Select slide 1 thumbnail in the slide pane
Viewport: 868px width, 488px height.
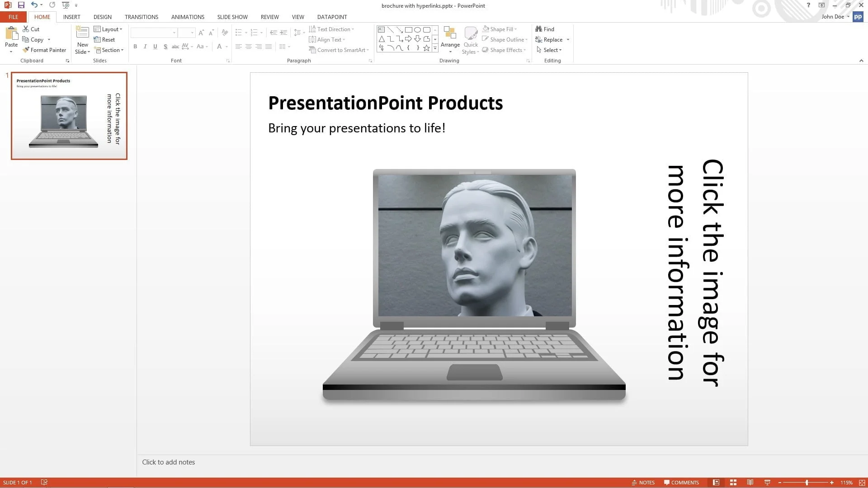[69, 116]
